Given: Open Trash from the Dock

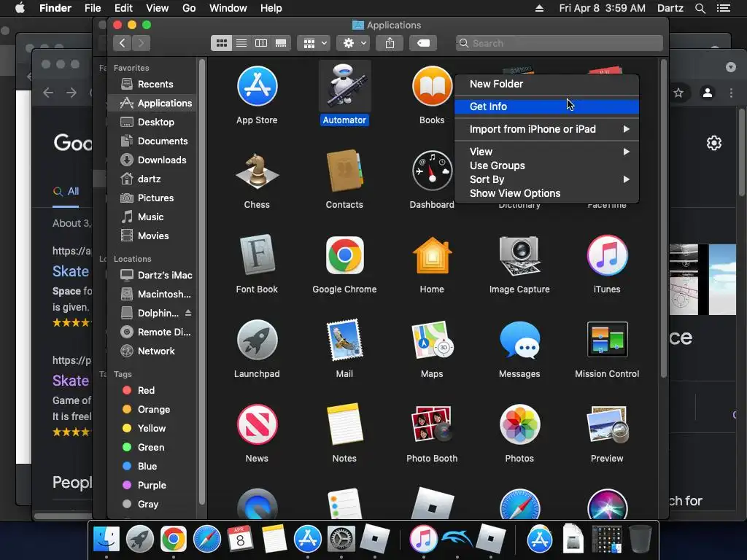Looking at the screenshot, I should pos(640,540).
